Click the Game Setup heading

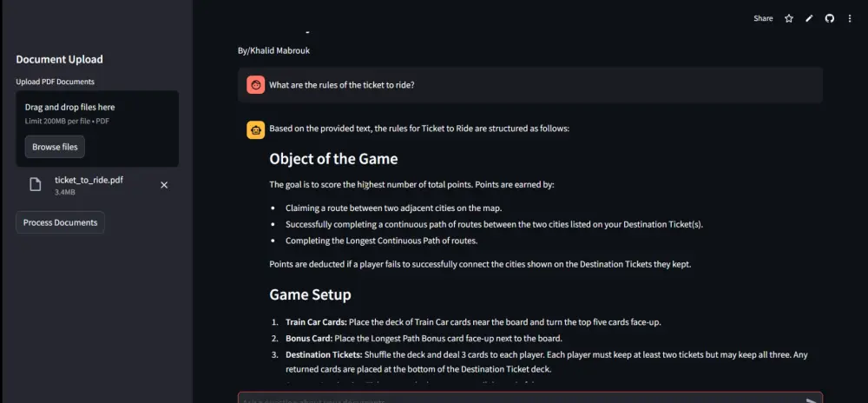pyautogui.click(x=310, y=294)
